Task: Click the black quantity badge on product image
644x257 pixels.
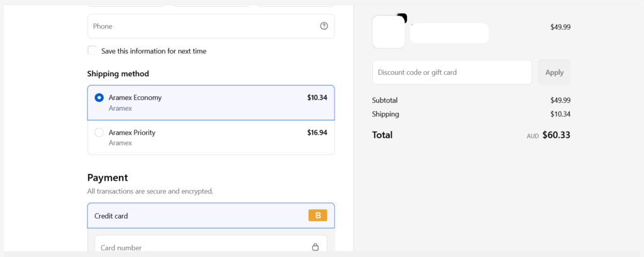Action: coord(402,18)
